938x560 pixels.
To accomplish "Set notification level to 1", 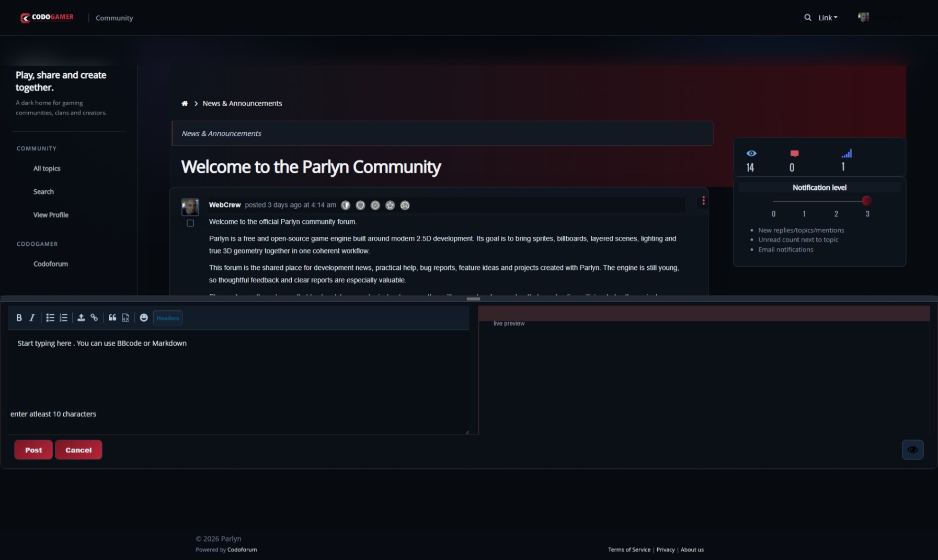I will coord(804,214).
